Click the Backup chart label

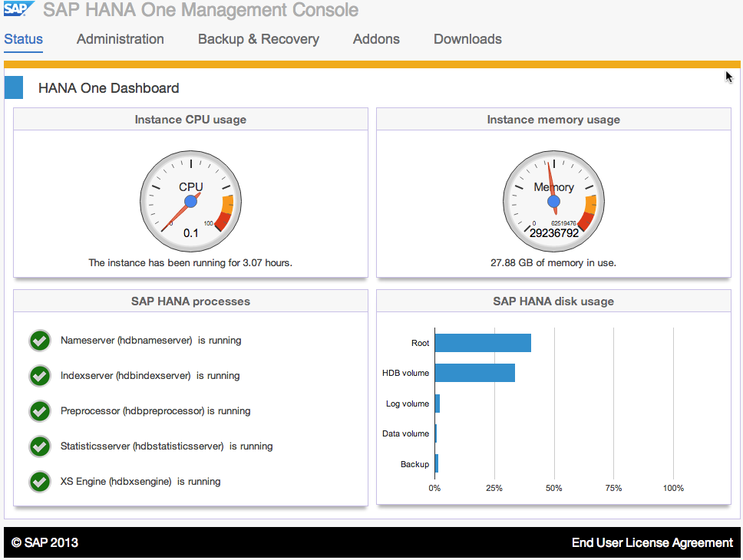click(414, 464)
